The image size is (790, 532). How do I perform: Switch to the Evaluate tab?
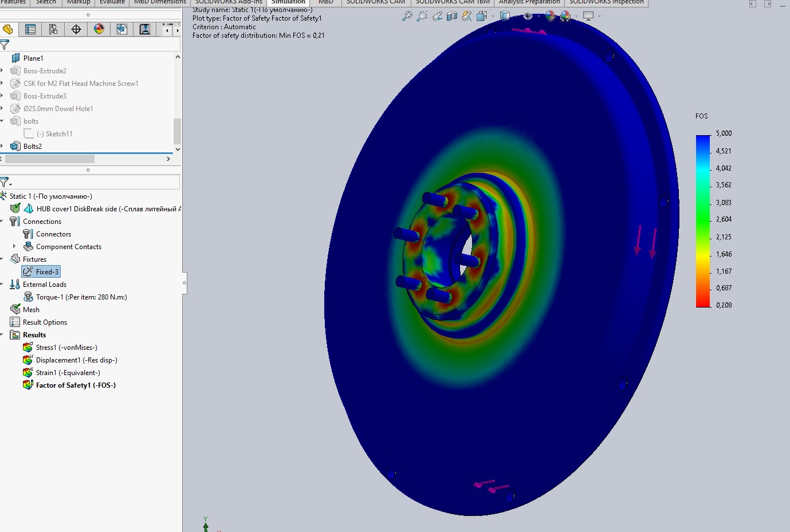click(112, 2)
